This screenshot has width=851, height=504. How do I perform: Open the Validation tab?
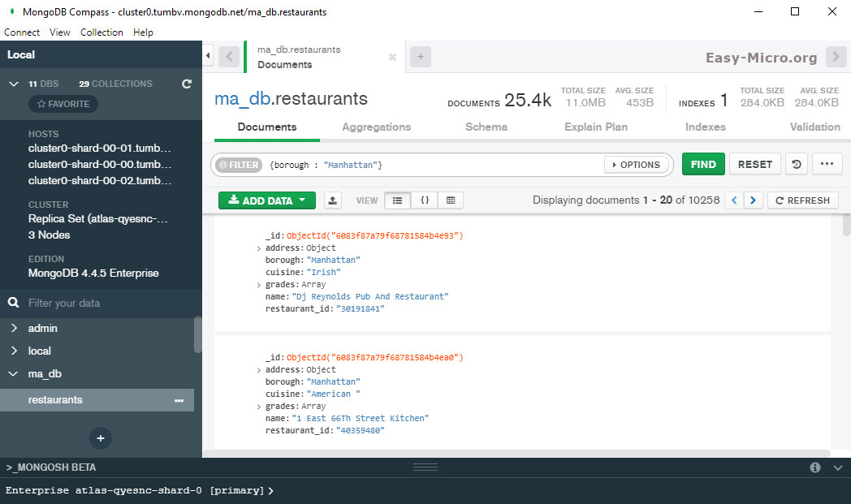pyautogui.click(x=814, y=127)
